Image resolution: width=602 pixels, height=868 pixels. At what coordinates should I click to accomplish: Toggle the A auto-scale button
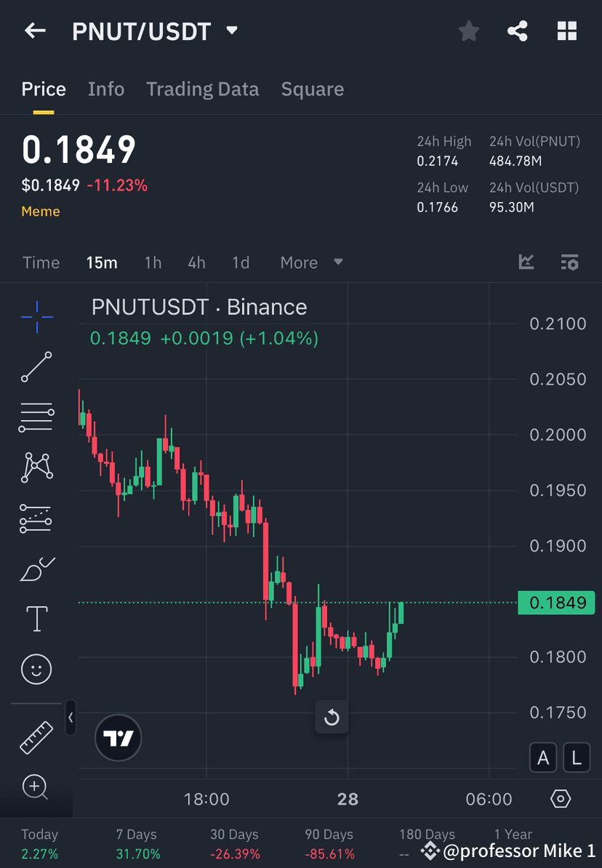[x=543, y=757]
